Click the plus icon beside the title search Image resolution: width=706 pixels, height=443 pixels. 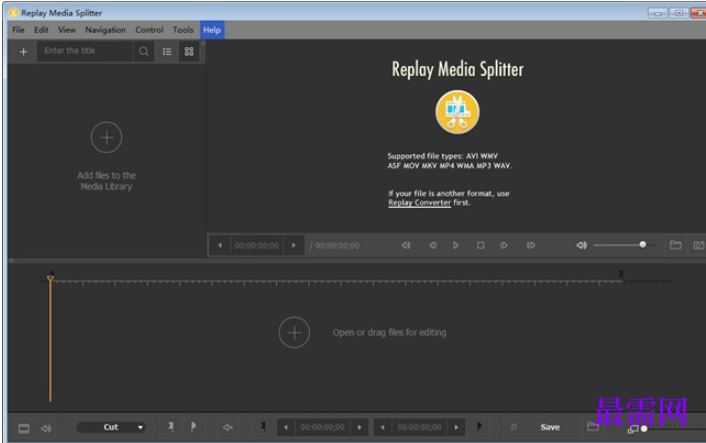23,52
